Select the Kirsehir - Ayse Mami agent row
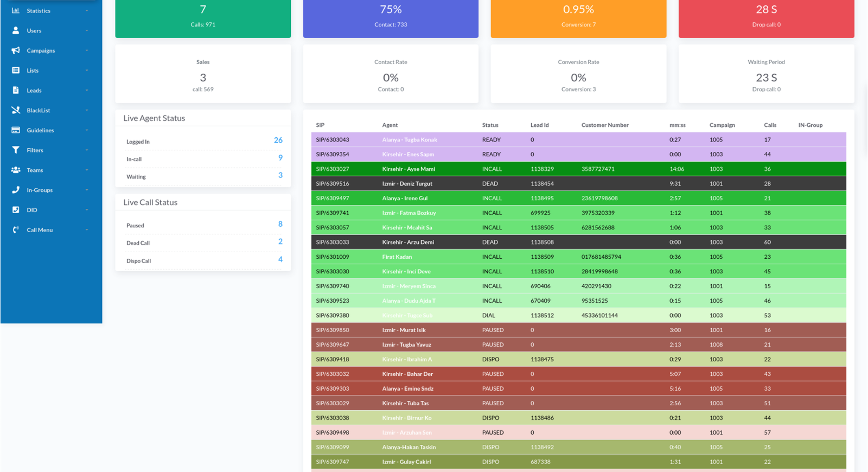Viewport: 868px width, 472px height. click(x=408, y=169)
